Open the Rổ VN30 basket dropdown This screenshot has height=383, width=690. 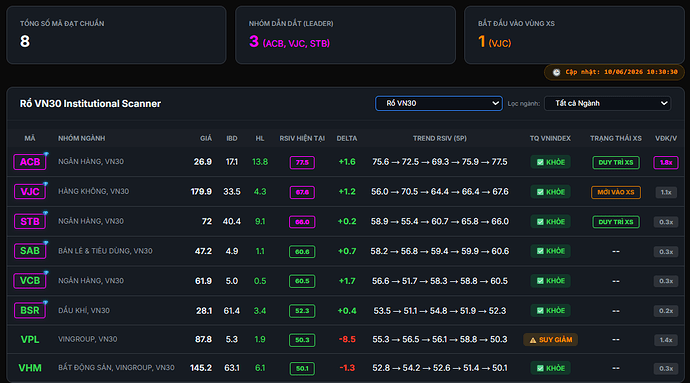pos(439,103)
